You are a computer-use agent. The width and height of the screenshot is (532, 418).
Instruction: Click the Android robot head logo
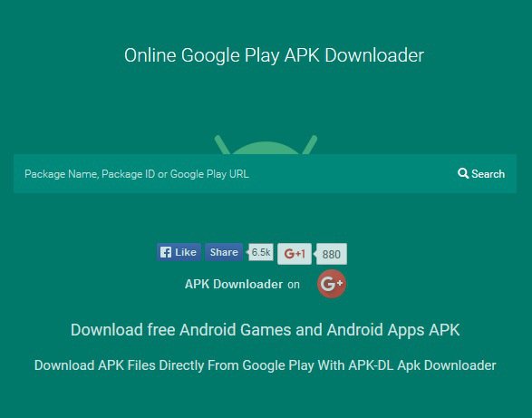click(x=266, y=145)
